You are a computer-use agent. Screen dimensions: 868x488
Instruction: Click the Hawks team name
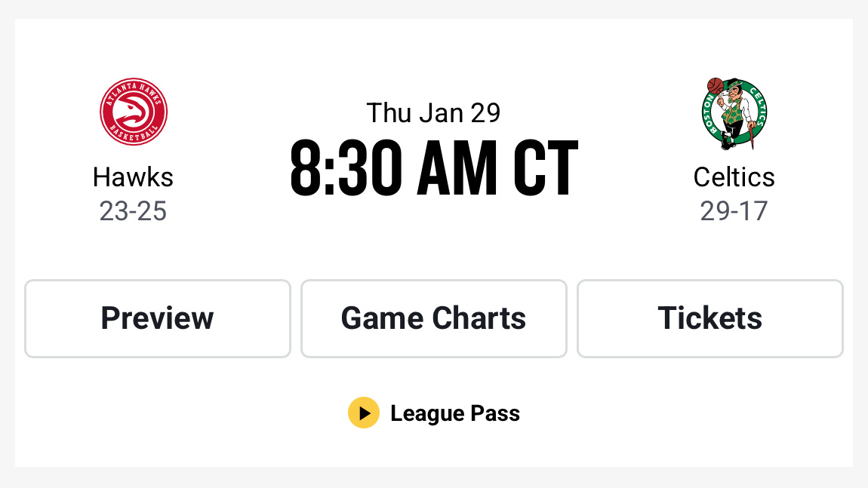tap(134, 176)
